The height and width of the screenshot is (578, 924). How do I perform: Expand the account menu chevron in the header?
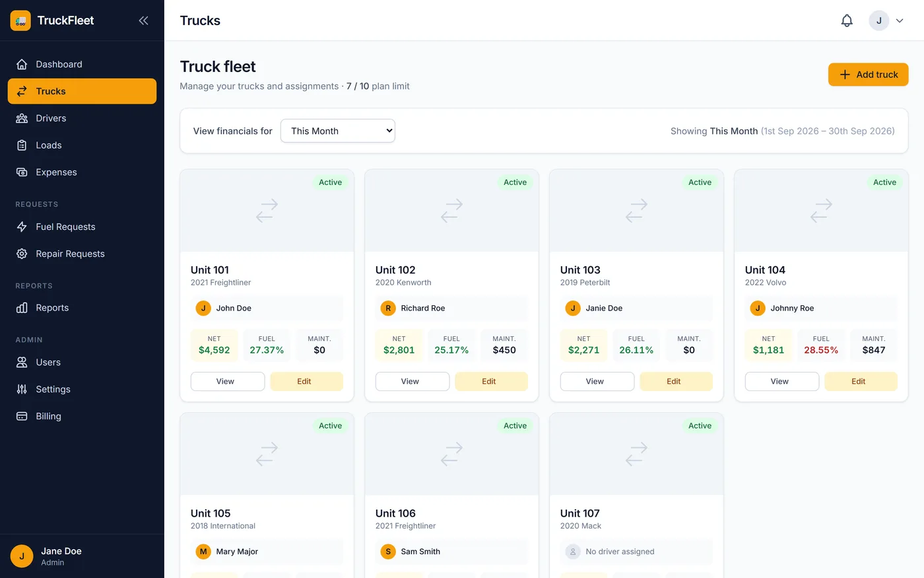pyautogui.click(x=899, y=20)
